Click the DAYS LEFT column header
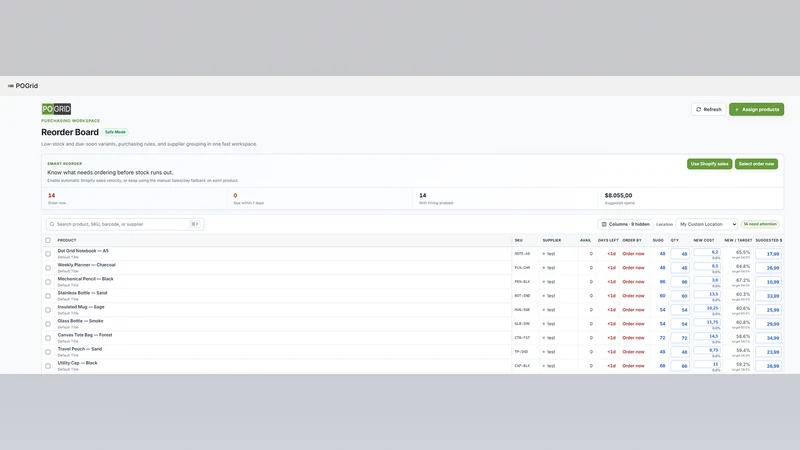The height and width of the screenshot is (450, 800). click(608, 240)
